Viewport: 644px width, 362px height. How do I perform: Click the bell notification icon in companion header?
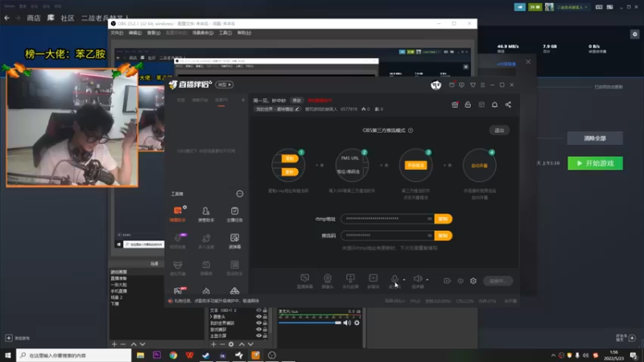pyautogui.click(x=494, y=105)
